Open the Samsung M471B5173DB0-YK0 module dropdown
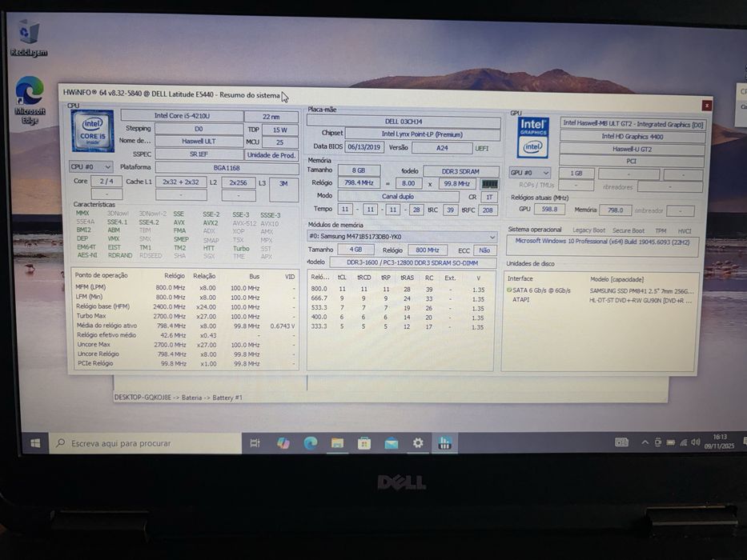The height and width of the screenshot is (560, 747). (x=402, y=236)
